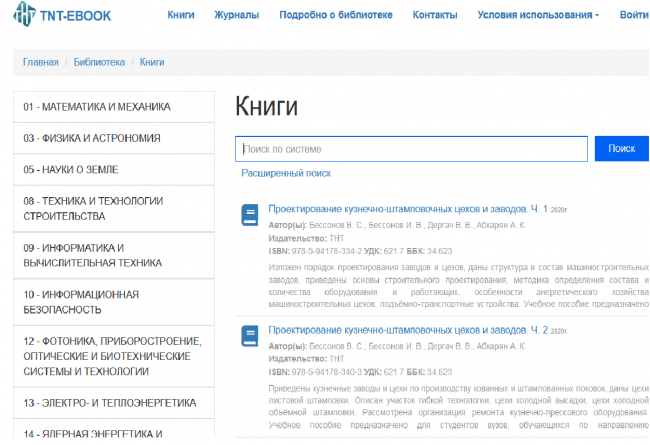The image size is (650, 445).
Task: Open the Расширенный поиск link
Action: [x=286, y=173]
